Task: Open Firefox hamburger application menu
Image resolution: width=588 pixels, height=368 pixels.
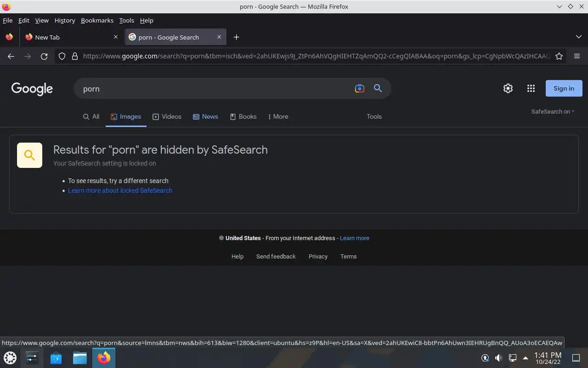Action: click(577, 56)
